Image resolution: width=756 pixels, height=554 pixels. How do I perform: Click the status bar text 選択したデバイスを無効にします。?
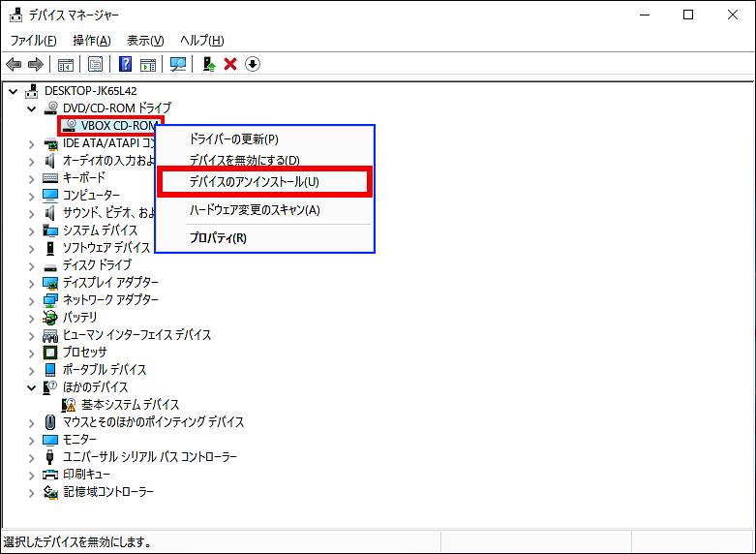[x=77, y=542]
